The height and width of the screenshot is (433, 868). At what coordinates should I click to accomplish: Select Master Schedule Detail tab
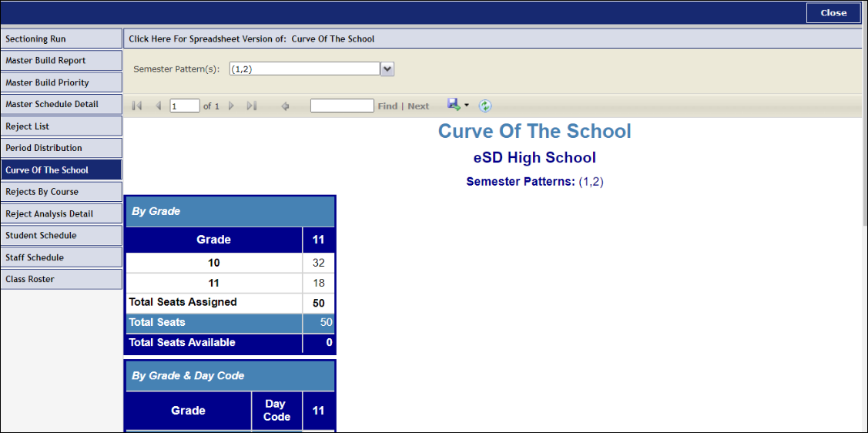pos(62,104)
